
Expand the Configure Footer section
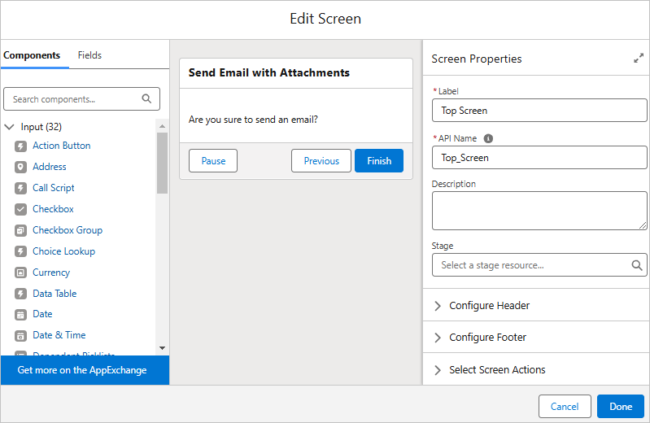tap(437, 338)
